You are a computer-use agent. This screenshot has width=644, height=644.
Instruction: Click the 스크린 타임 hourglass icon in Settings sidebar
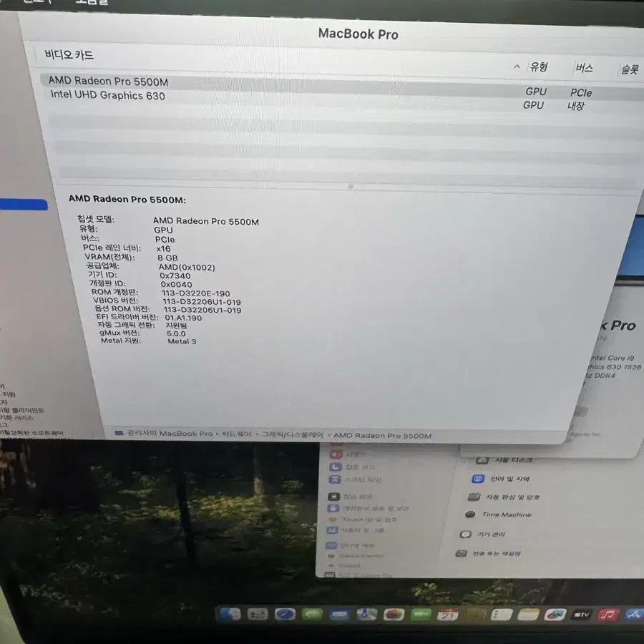click(335, 479)
